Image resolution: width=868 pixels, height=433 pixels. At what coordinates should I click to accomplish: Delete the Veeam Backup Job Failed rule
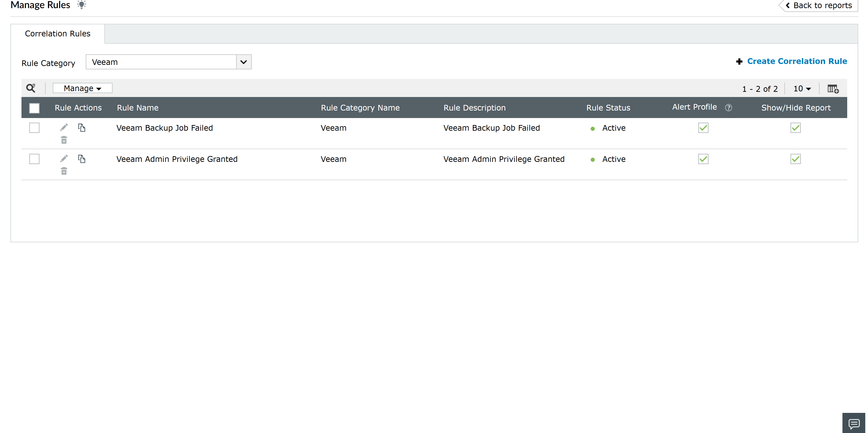[x=64, y=140]
